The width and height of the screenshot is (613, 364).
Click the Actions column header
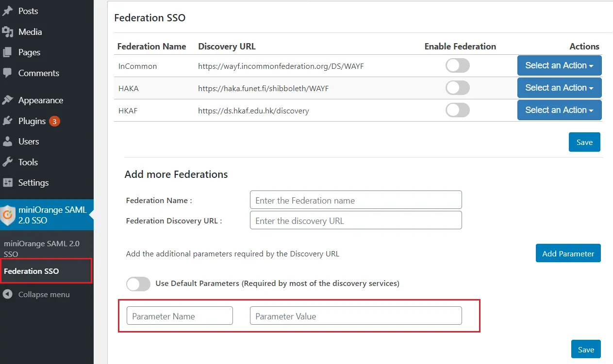pos(584,47)
